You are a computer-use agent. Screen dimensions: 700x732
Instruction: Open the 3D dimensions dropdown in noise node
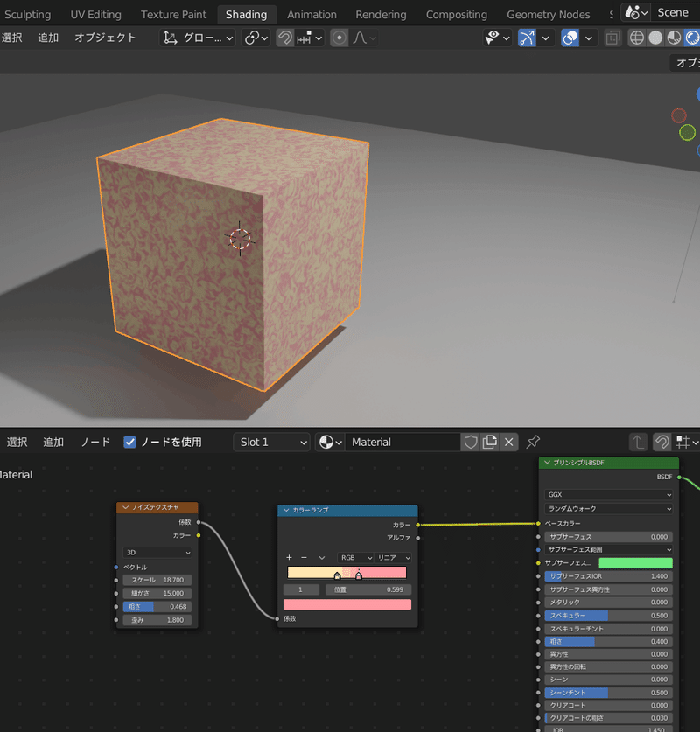pos(157,553)
